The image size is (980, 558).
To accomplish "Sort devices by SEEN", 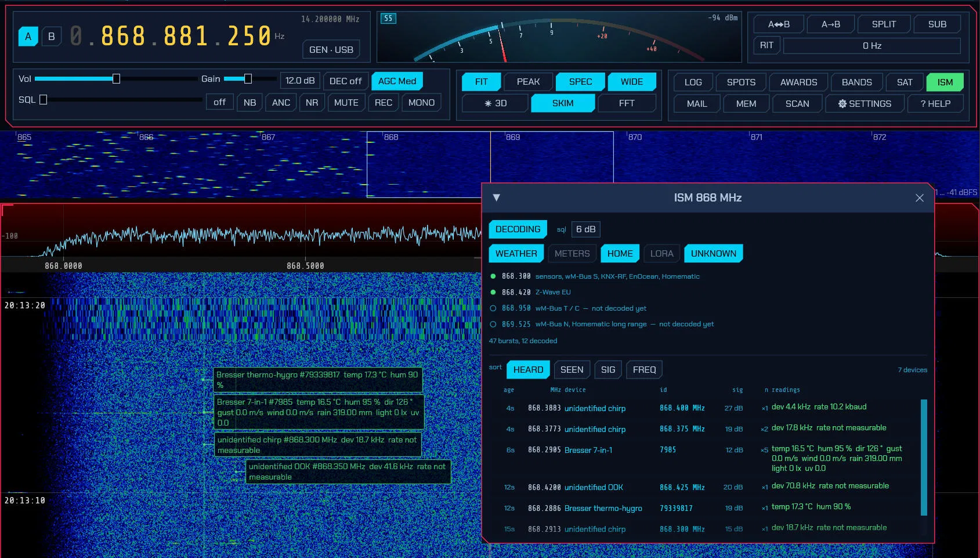I will [572, 370].
